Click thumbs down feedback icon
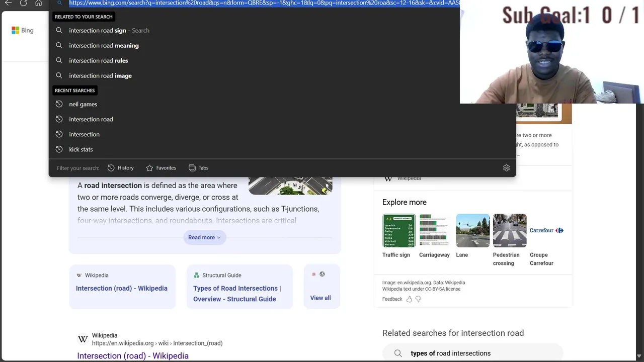 (x=418, y=299)
